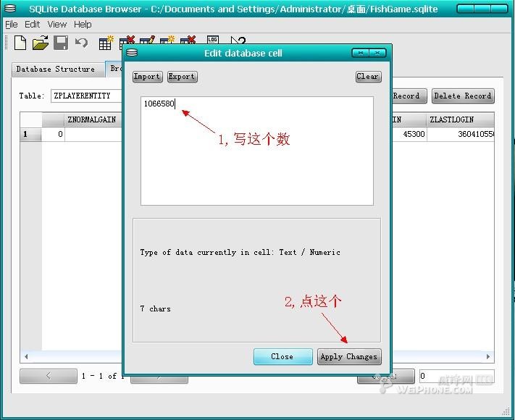The image size is (515, 420).
Task: Click the What's This help cursor icon
Action: pos(238,42)
